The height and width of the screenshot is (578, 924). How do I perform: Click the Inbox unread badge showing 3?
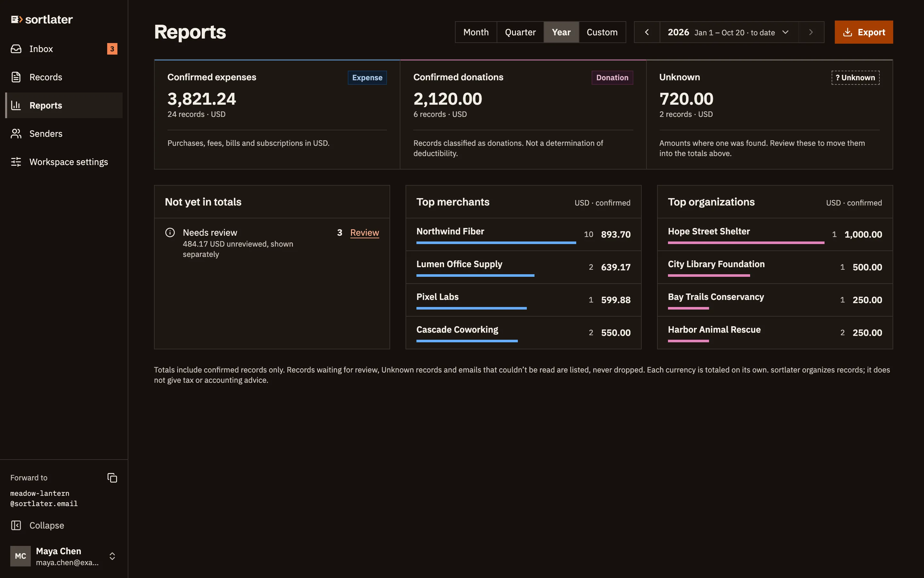[x=112, y=49]
